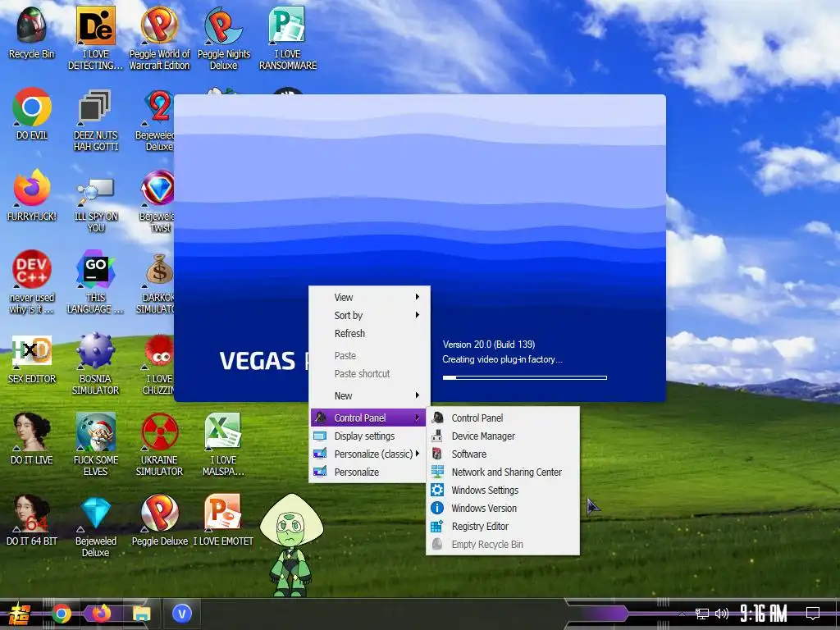Image resolution: width=840 pixels, height=630 pixels.
Task: Open the DEEZ NUTS HAH GOTTI shortcut
Action: (95, 119)
